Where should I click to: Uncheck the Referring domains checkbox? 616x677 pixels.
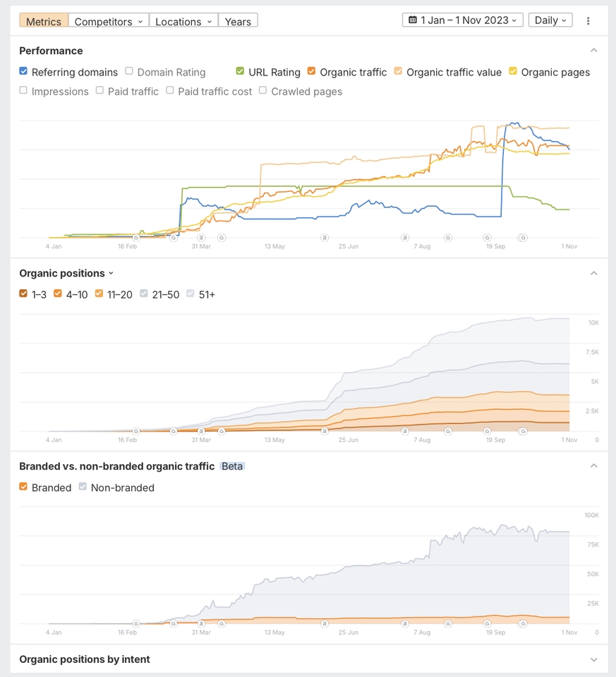coord(24,72)
